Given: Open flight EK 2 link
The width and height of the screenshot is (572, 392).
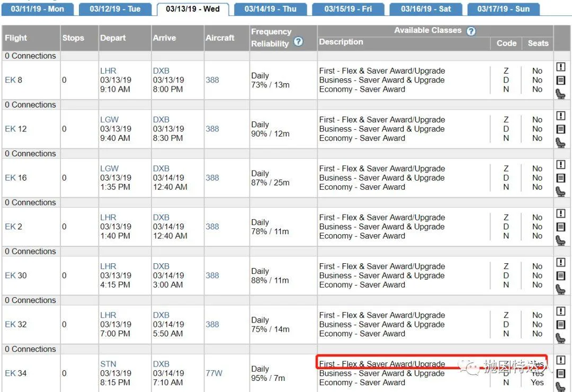Looking at the screenshot, I should pyautogui.click(x=13, y=227).
